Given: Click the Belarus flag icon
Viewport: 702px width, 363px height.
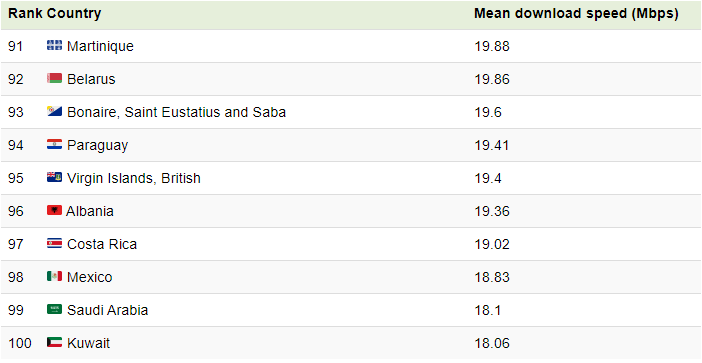Looking at the screenshot, I should point(54,78).
